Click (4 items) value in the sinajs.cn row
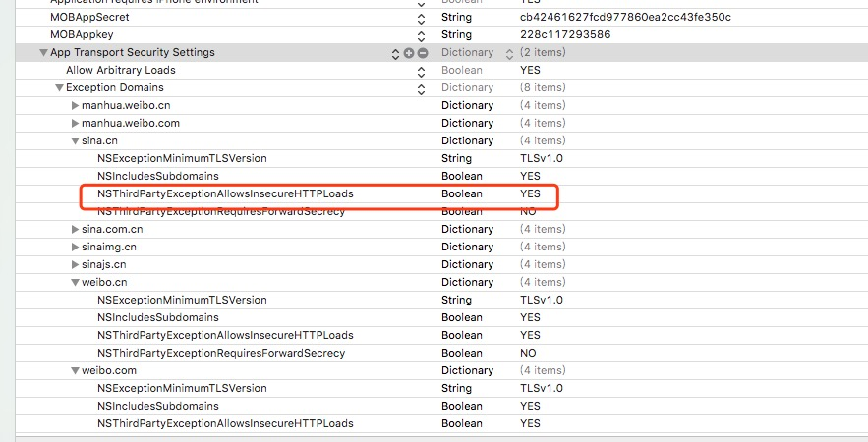The image size is (868, 442). [543, 265]
